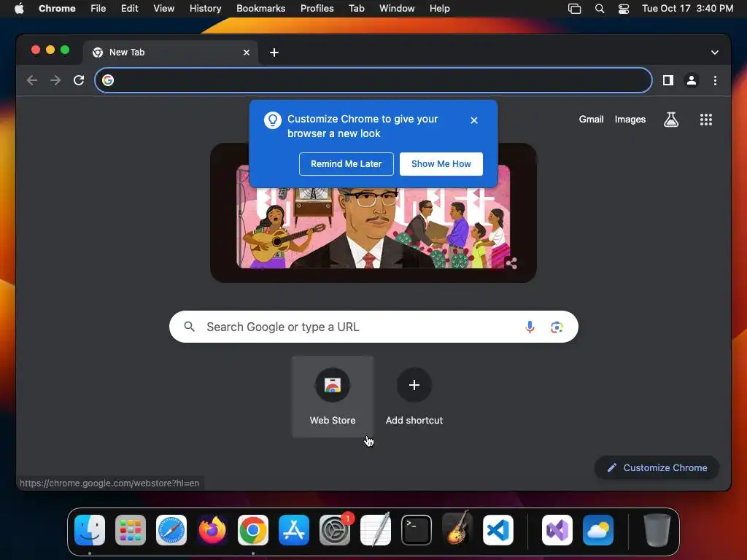Screen dimensions: 747x560
Task: Open the View menu
Action: pyautogui.click(x=163, y=8)
